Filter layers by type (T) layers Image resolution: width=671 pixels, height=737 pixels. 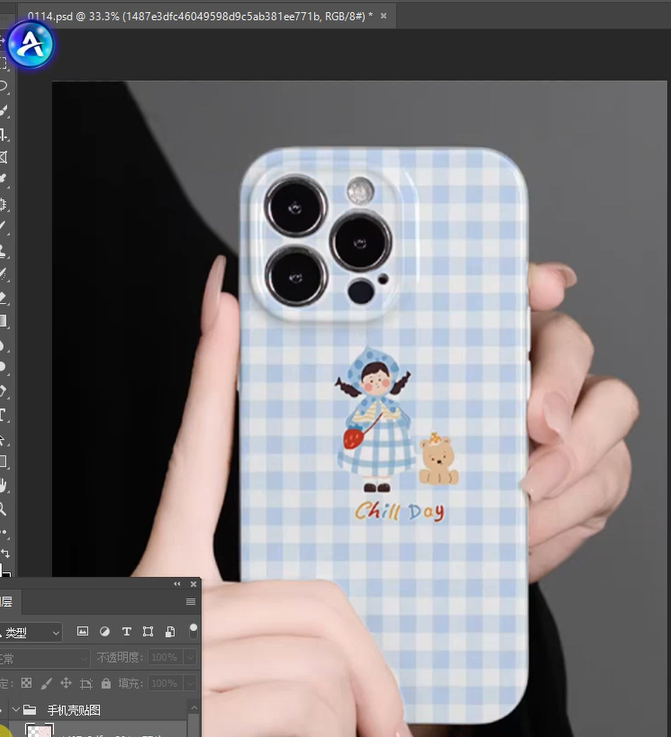[x=126, y=632]
